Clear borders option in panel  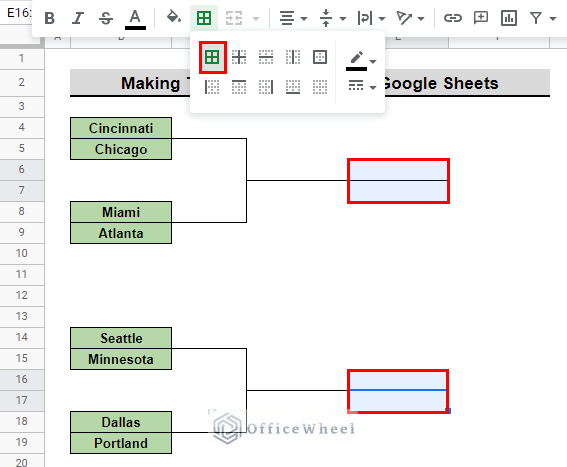[320, 87]
